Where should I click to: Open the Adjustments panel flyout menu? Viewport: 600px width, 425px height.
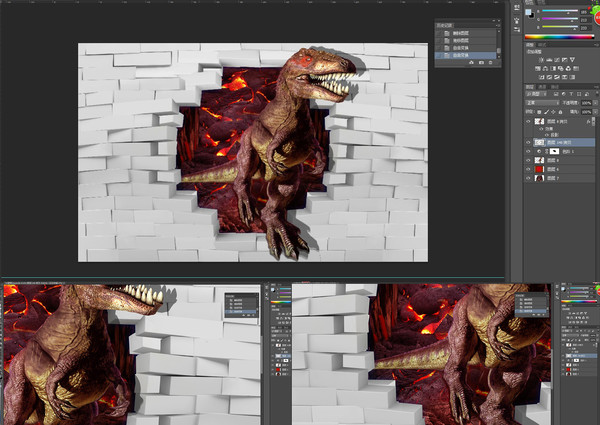coord(597,45)
